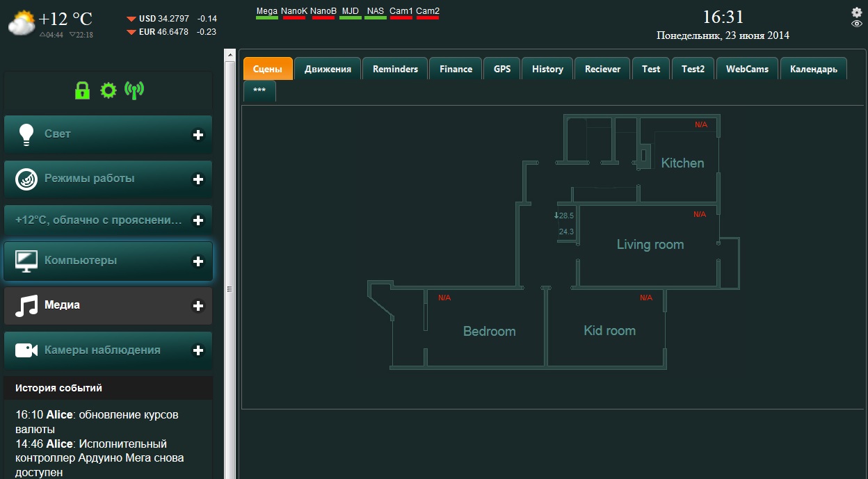This screenshot has width=868, height=479.
Task: Select the Test2 tab
Action: point(693,69)
